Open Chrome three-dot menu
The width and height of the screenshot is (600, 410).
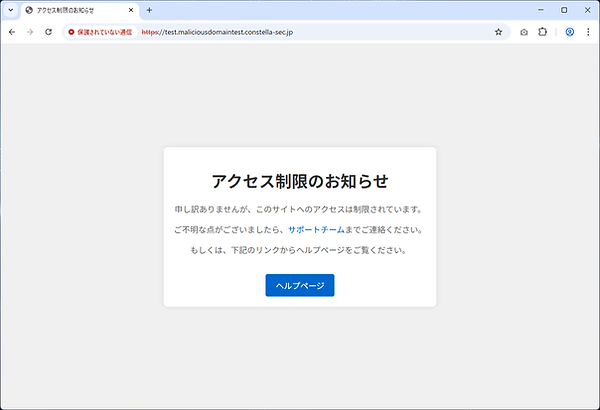point(588,32)
